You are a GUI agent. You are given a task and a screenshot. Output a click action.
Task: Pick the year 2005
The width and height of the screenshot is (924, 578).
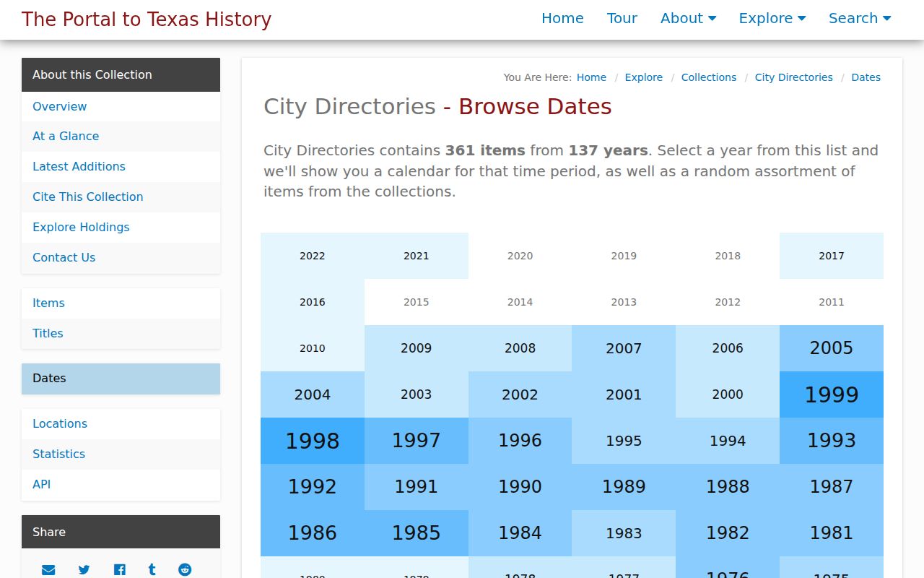pyautogui.click(x=832, y=348)
